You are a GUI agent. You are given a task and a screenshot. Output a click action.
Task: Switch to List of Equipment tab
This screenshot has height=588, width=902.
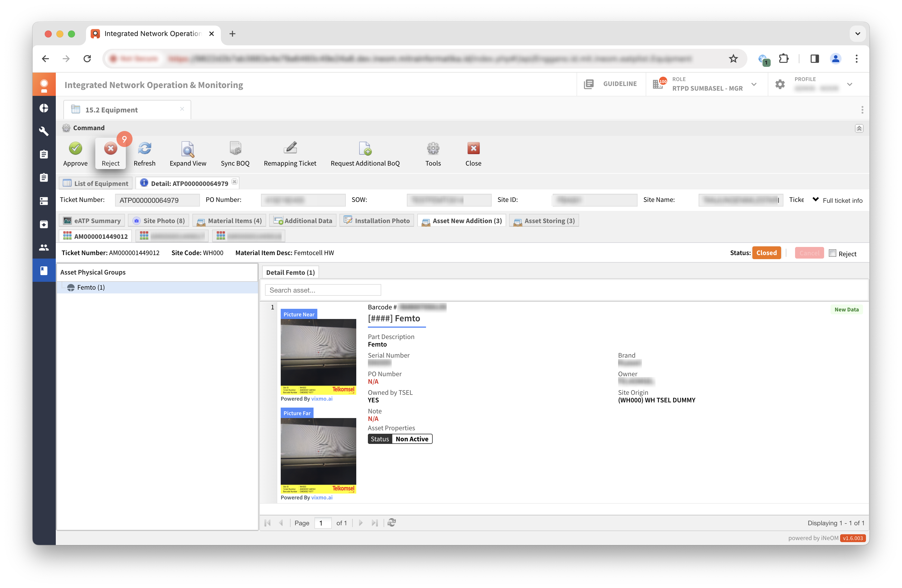pyautogui.click(x=96, y=183)
